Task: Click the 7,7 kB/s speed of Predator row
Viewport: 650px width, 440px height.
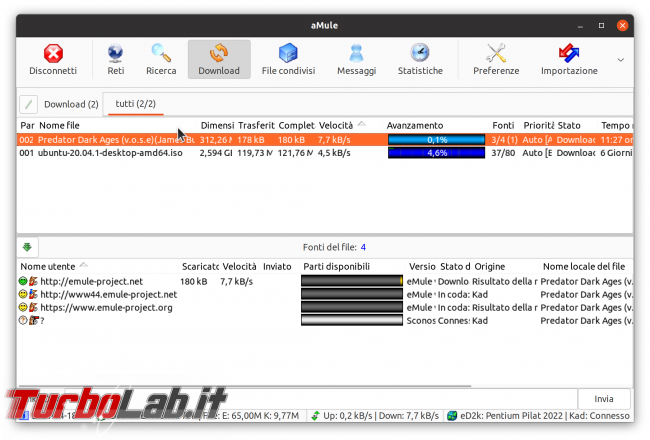Action: tap(334, 140)
